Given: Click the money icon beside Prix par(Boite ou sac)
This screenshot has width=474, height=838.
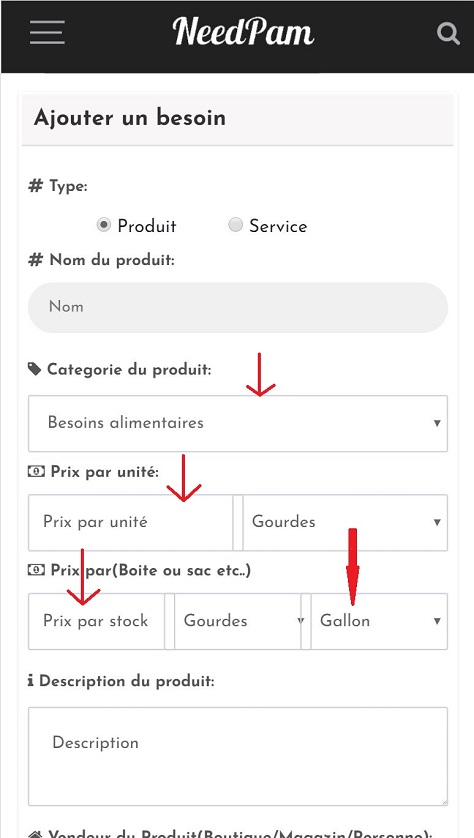Looking at the screenshot, I should click(36, 570).
